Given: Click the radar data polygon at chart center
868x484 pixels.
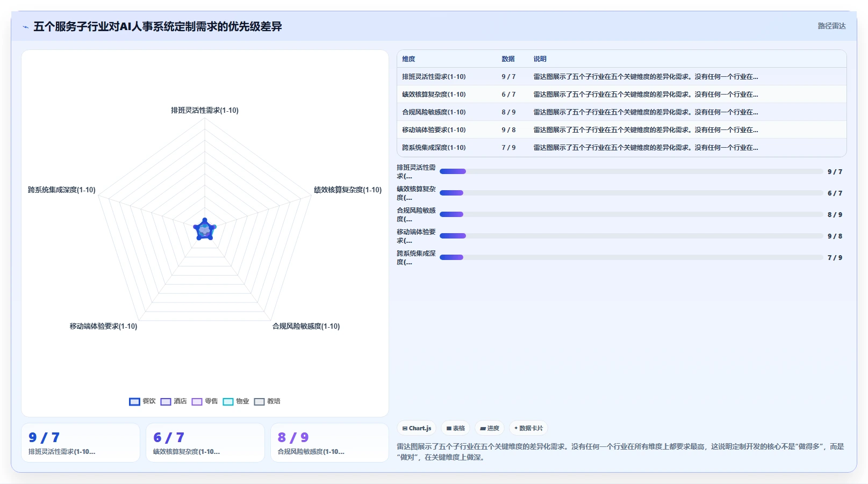Looking at the screenshot, I should click(x=205, y=230).
